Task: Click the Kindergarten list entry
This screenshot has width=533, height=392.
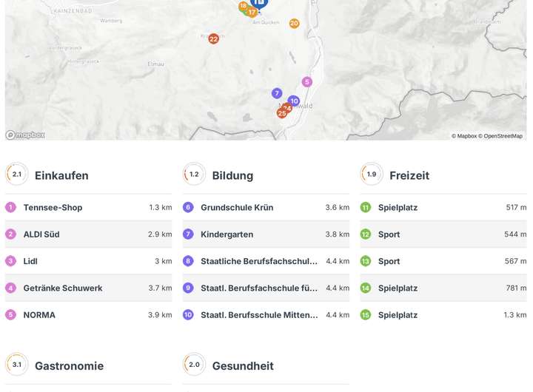Action: (266, 234)
